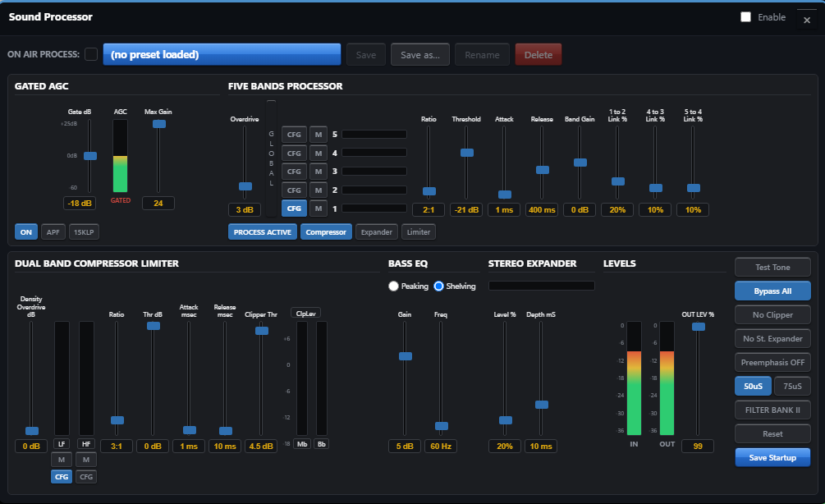Select the LF band button

pos(62,444)
